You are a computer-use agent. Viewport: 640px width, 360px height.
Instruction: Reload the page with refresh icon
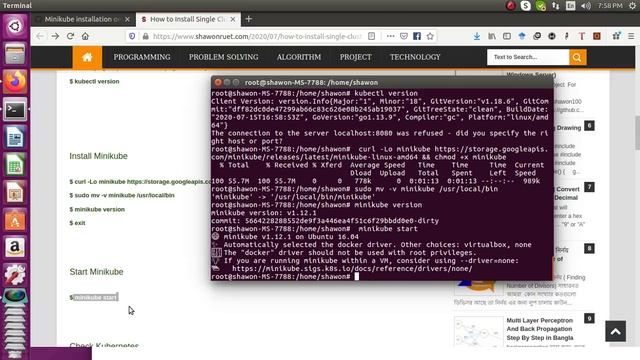(x=70, y=36)
